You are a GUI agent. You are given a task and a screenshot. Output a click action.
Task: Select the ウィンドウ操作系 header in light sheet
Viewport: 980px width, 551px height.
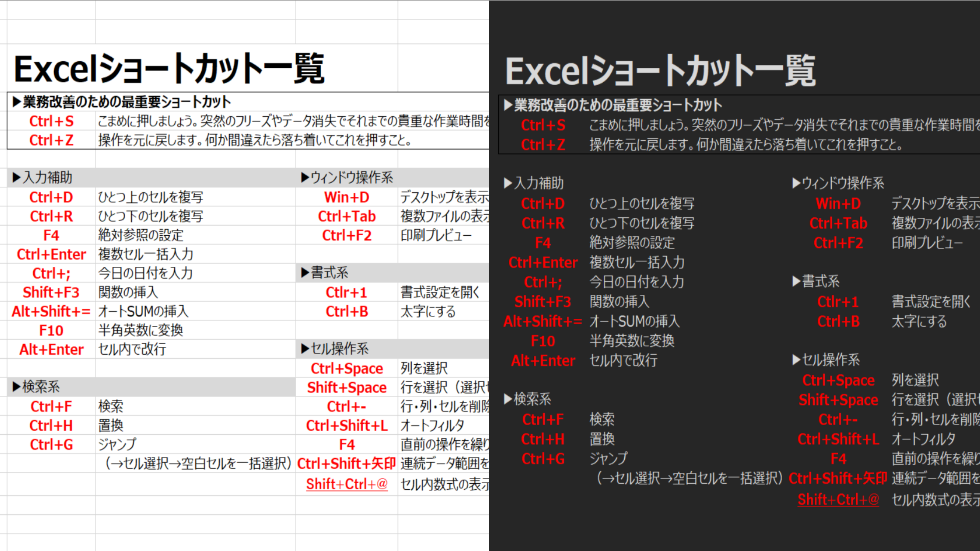[347, 178]
